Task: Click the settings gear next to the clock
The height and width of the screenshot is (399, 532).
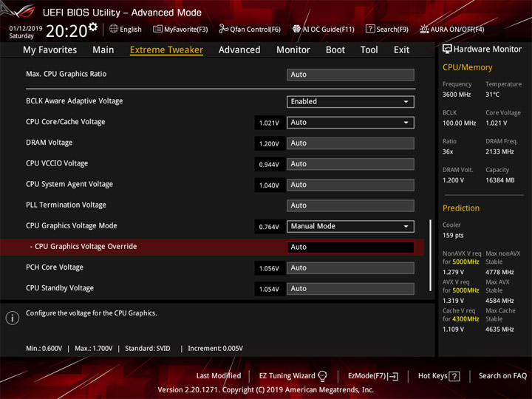Action: coord(93,27)
